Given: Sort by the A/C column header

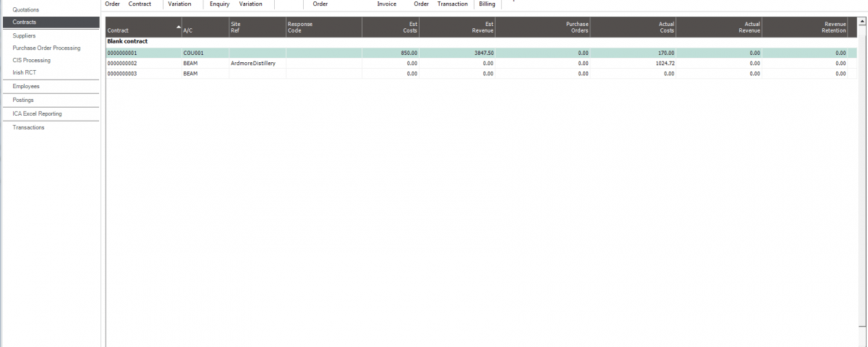Looking at the screenshot, I should [205, 27].
